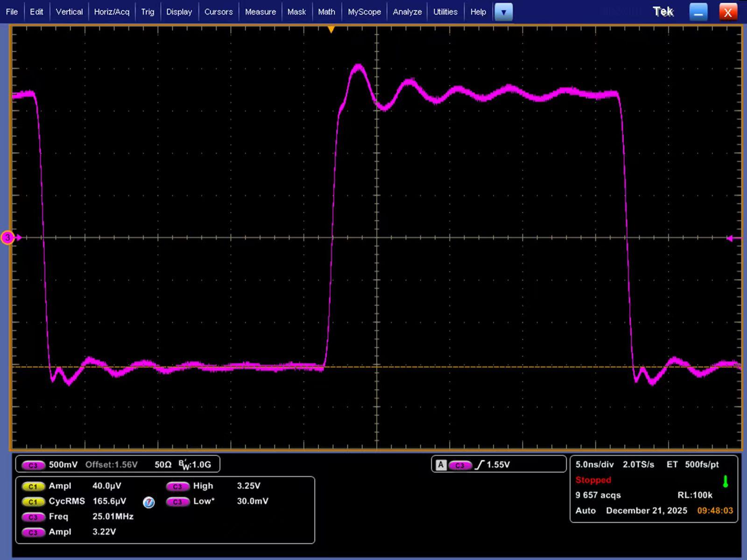747x560 pixels.
Task: Click the red Stopped acquisition status
Action: coord(593,480)
